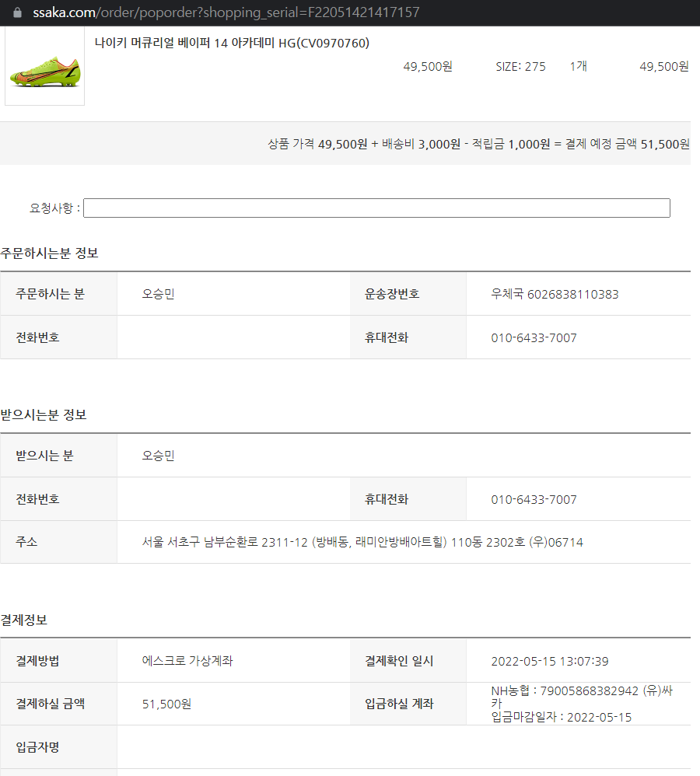Click SIZE: 275 product option text
This screenshot has height=776, width=700.
[521, 67]
